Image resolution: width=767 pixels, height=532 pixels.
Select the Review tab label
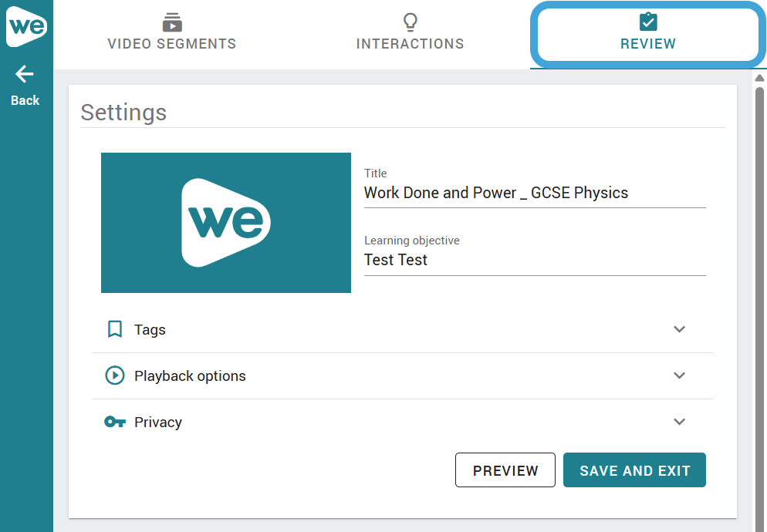[x=648, y=44]
